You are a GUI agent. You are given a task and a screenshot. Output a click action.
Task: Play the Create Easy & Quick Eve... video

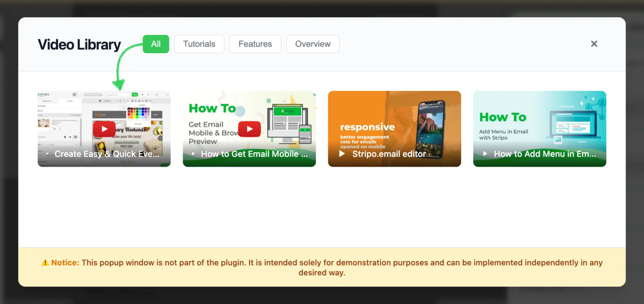click(104, 129)
